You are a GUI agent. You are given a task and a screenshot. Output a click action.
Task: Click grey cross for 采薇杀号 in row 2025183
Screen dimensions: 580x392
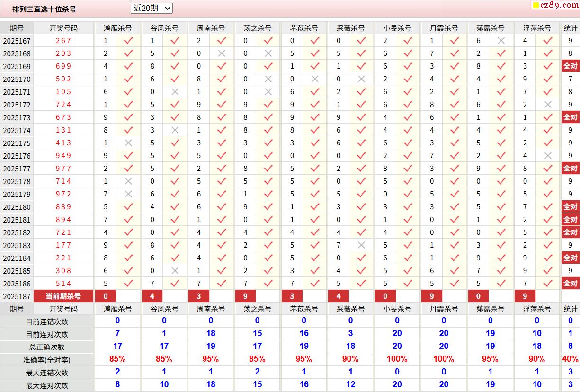pos(361,245)
